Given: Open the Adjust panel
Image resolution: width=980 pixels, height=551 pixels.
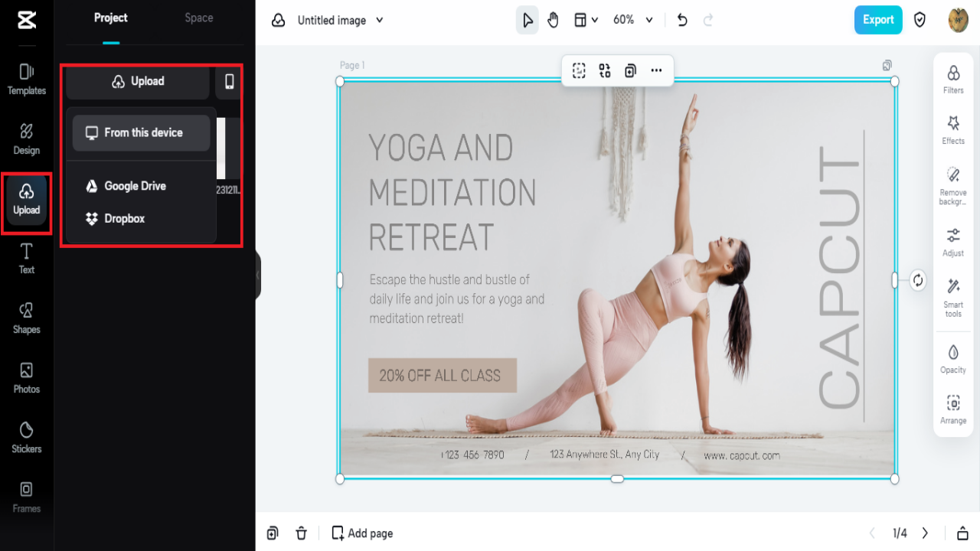Looking at the screenshot, I should click(952, 243).
